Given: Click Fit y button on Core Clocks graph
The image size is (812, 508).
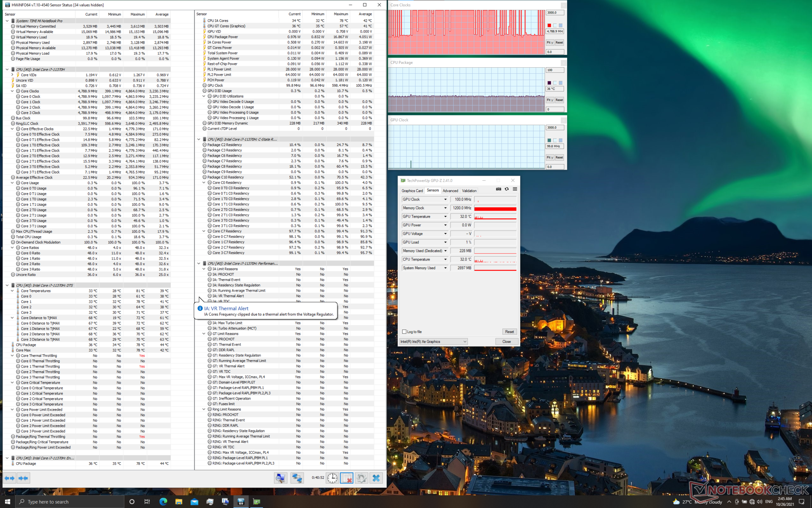Looking at the screenshot, I should 549,43.
